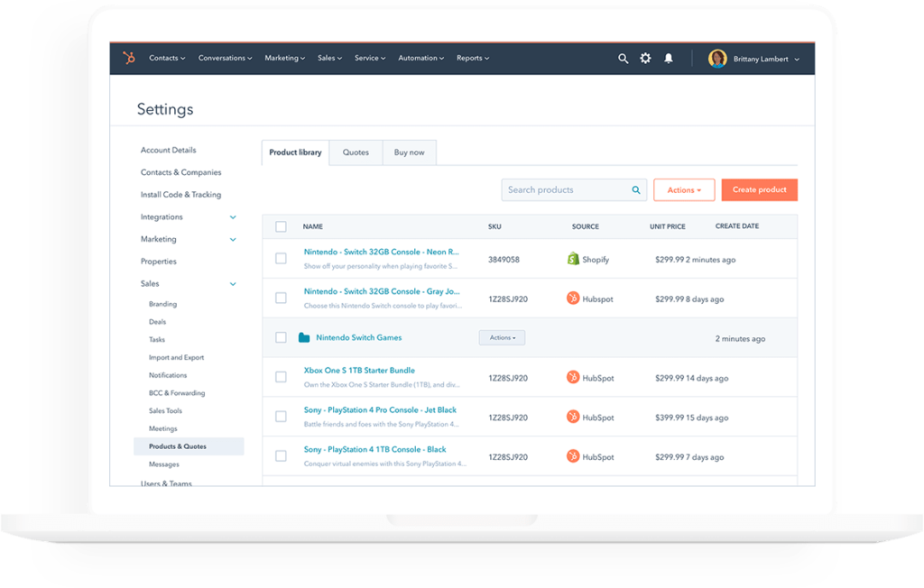
Task: Check the Nintendo Switch Neon console checkbox
Action: pyautogui.click(x=281, y=258)
